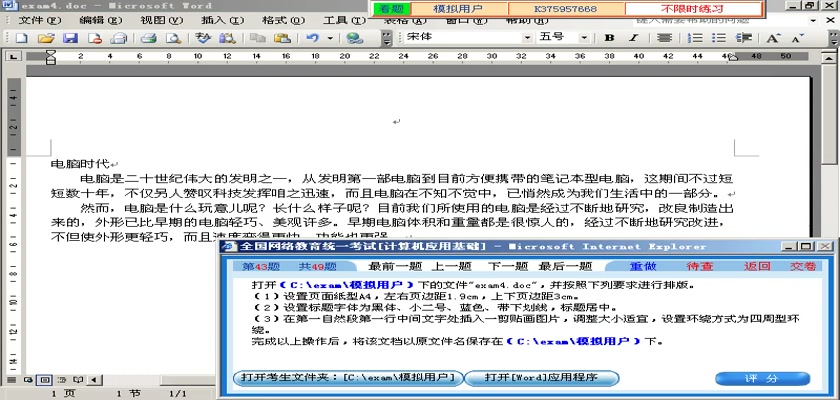The height and width of the screenshot is (400, 840).
Task: Click the ruler tab-stop type selector
Action: (x=13, y=56)
